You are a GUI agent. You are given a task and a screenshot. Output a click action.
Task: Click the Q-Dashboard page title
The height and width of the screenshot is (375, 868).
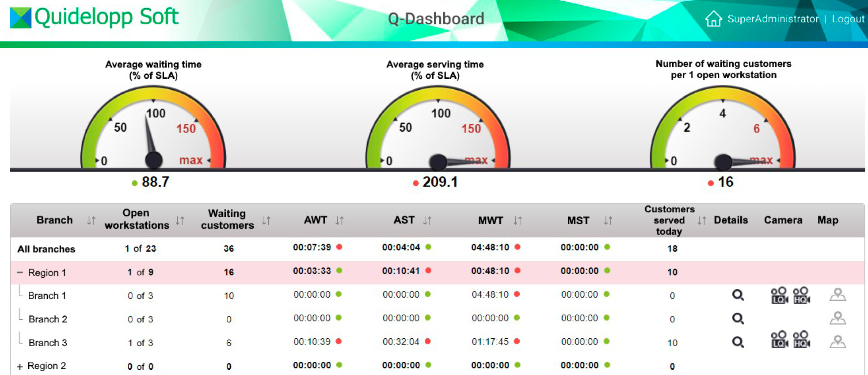pyautogui.click(x=436, y=19)
